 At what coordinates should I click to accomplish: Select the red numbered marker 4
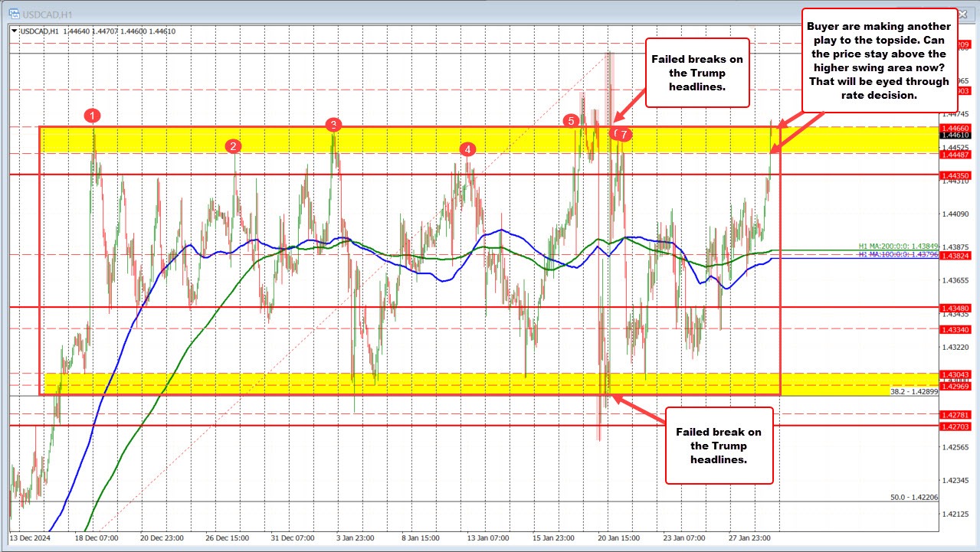click(467, 151)
